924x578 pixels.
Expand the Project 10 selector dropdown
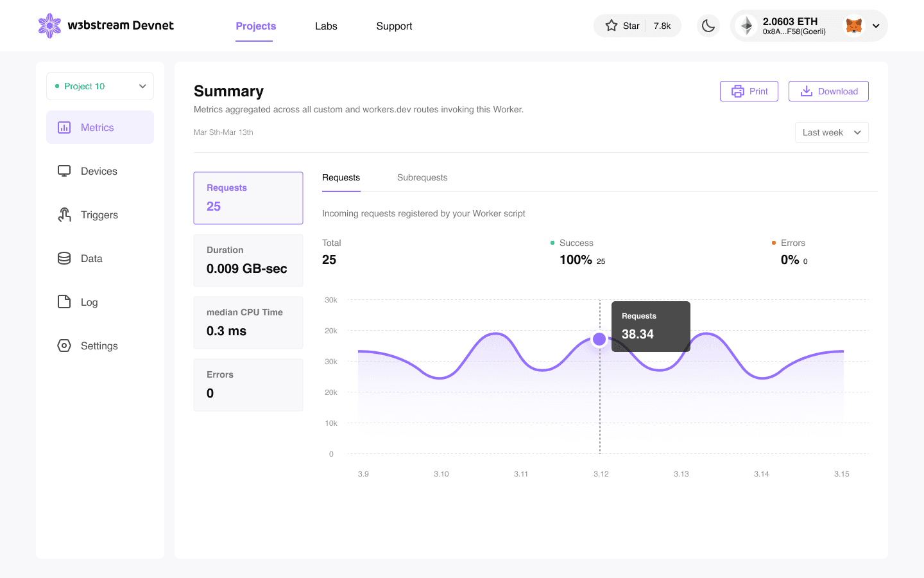100,86
